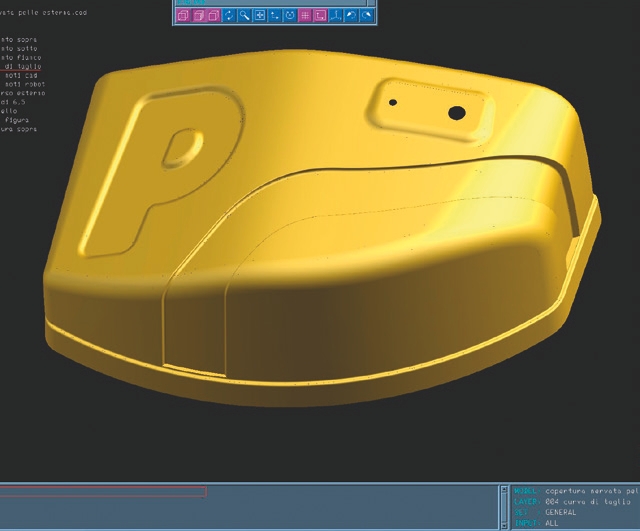Click the wireframe cube view icon
Screen dimensions: 640x531
pos(183,16)
